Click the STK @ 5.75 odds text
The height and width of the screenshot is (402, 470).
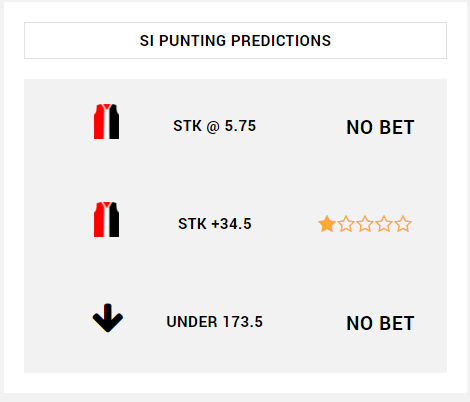(x=215, y=126)
